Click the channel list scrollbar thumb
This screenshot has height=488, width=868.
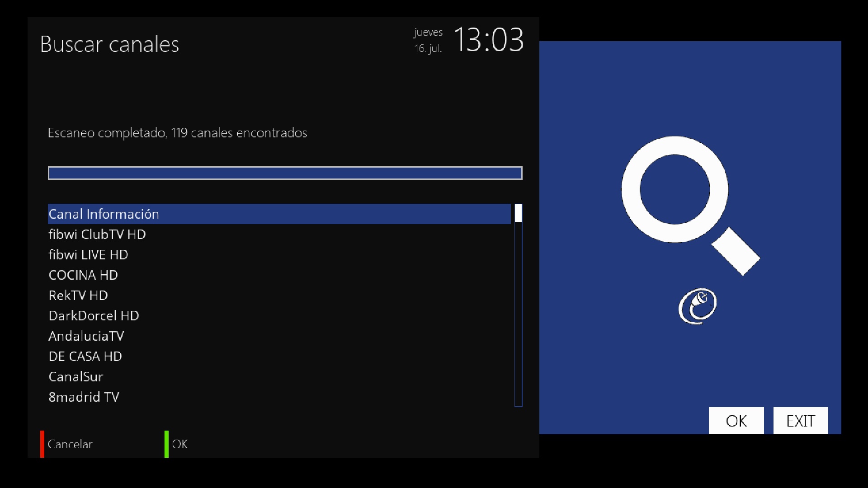[x=518, y=213]
